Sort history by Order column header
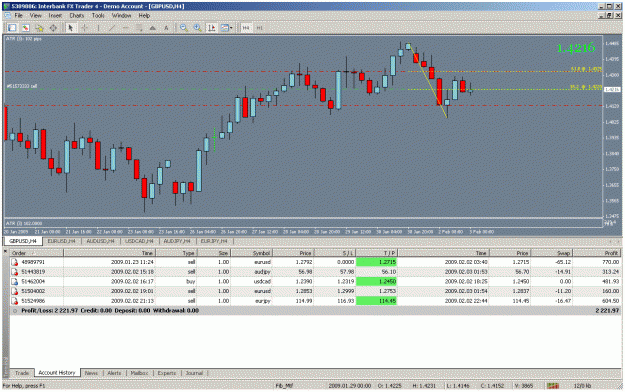Viewport: 625px width, 392px height. [37, 253]
